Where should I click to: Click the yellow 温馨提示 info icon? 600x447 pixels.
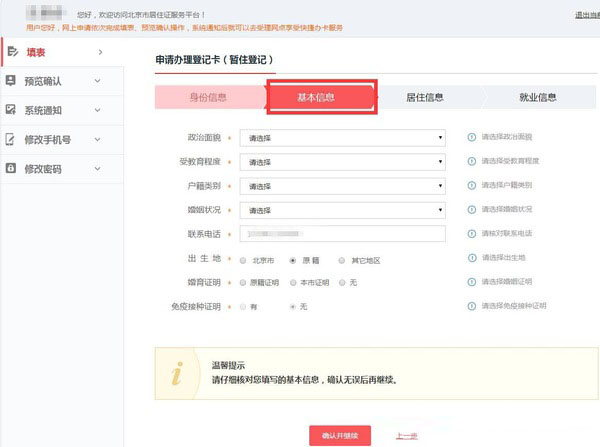[x=177, y=375]
